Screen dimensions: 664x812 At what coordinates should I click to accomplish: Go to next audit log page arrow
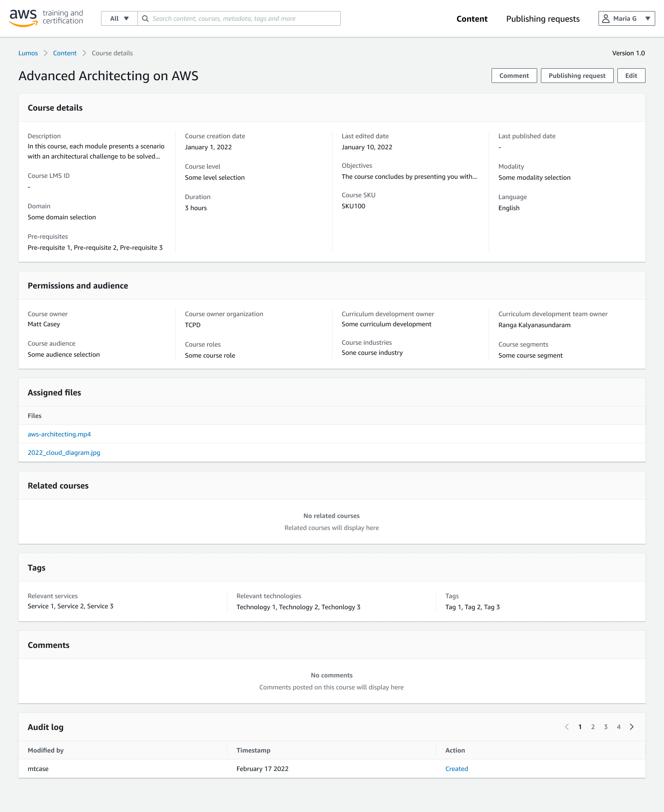click(632, 727)
